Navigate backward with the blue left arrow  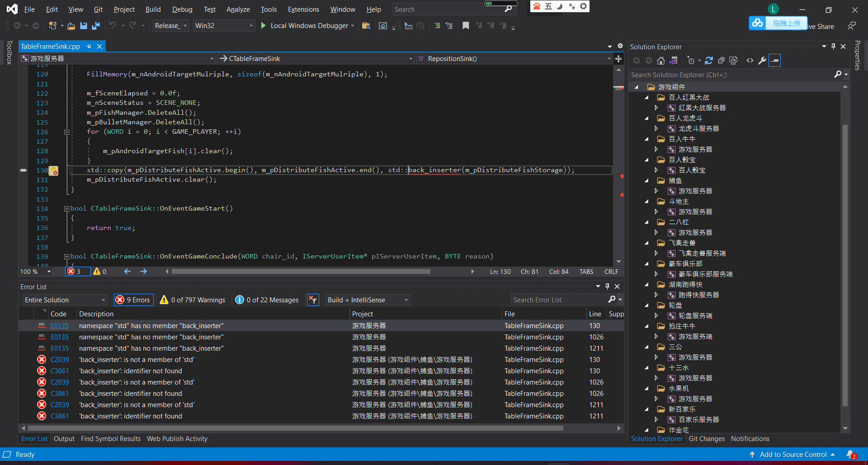pos(127,272)
